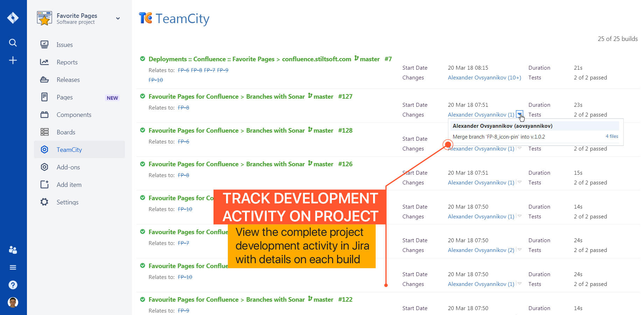Open issue FP-8 under build #127
Screen dimensions: 644x315
[x=183, y=108]
